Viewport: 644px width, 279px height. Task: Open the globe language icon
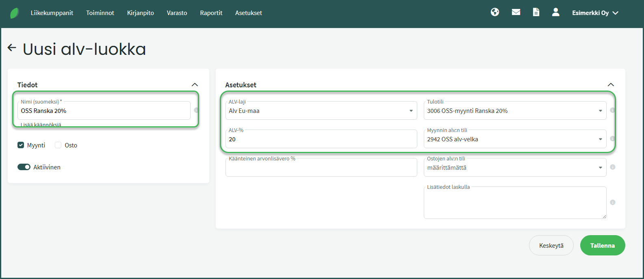(495, 12)
